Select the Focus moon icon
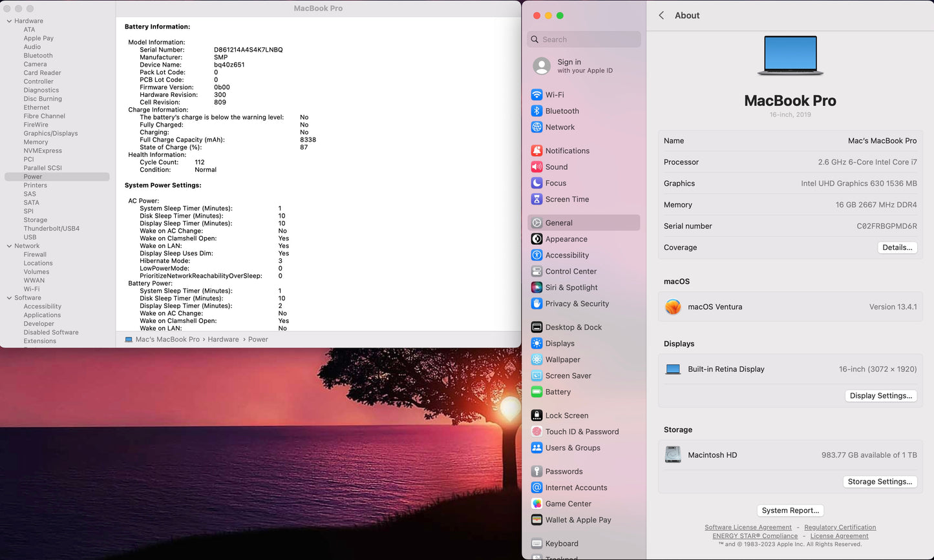 point(536,183)
